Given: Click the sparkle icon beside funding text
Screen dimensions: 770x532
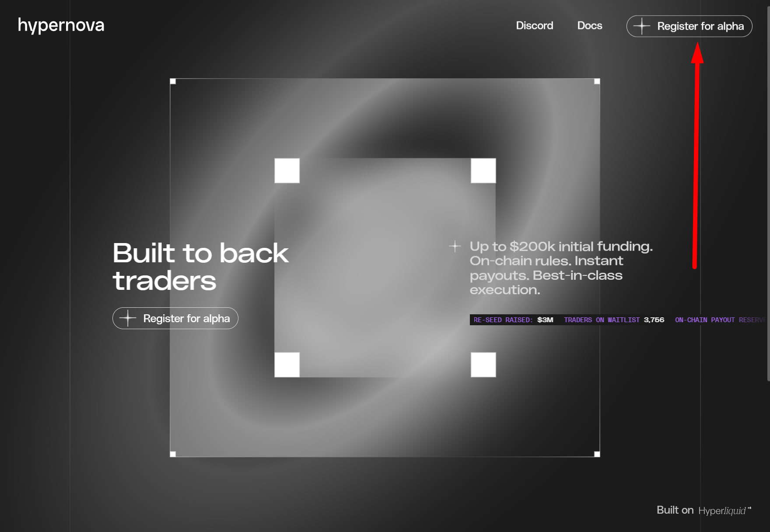Looking at the screenshot, I should 455,246.
